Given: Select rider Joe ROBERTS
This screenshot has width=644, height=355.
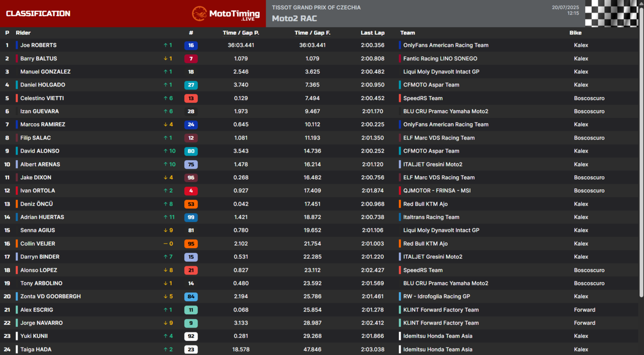Looking at the screenshot, I should pyautogui.click(x=38, y=45).
